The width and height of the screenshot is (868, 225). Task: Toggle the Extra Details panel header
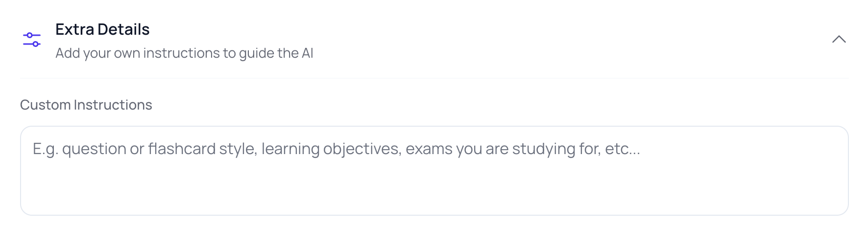tap(434, 40)
